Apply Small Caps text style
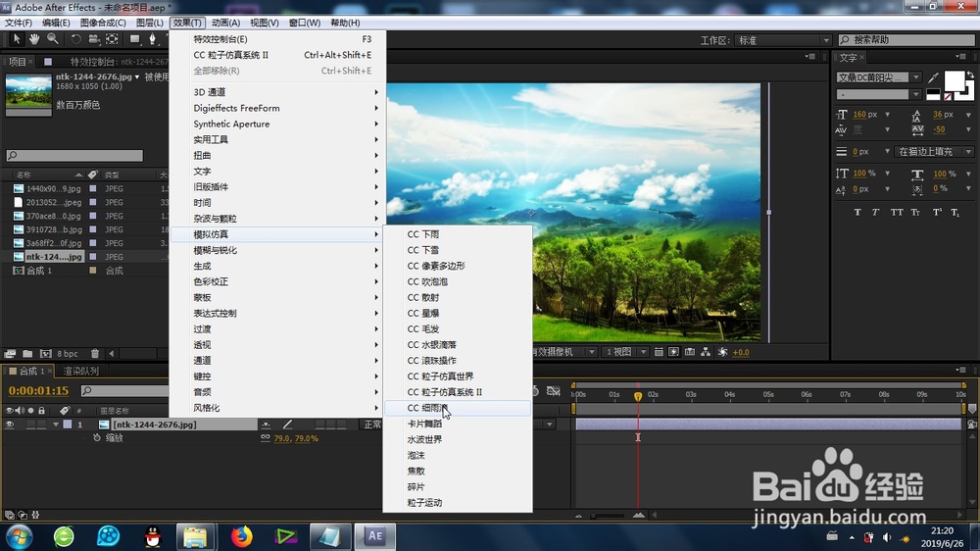This screenshot has width=980, height=551. (915, 213)
